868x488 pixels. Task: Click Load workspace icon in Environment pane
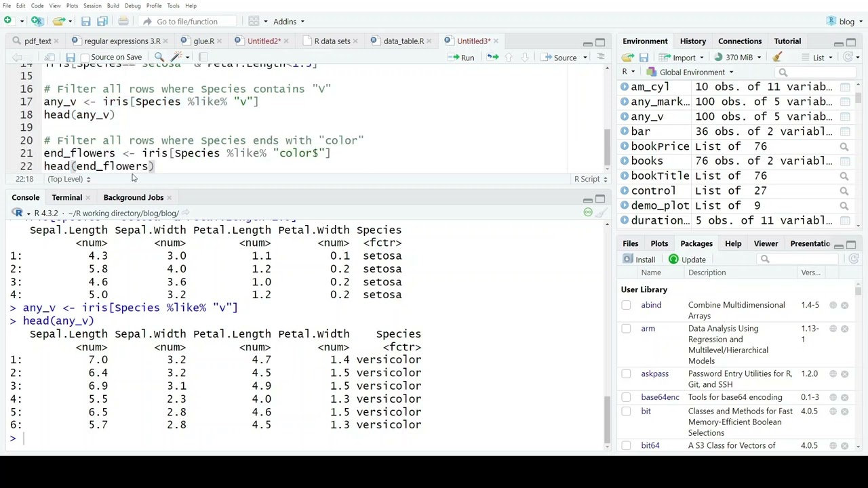[x=628, y=57]
